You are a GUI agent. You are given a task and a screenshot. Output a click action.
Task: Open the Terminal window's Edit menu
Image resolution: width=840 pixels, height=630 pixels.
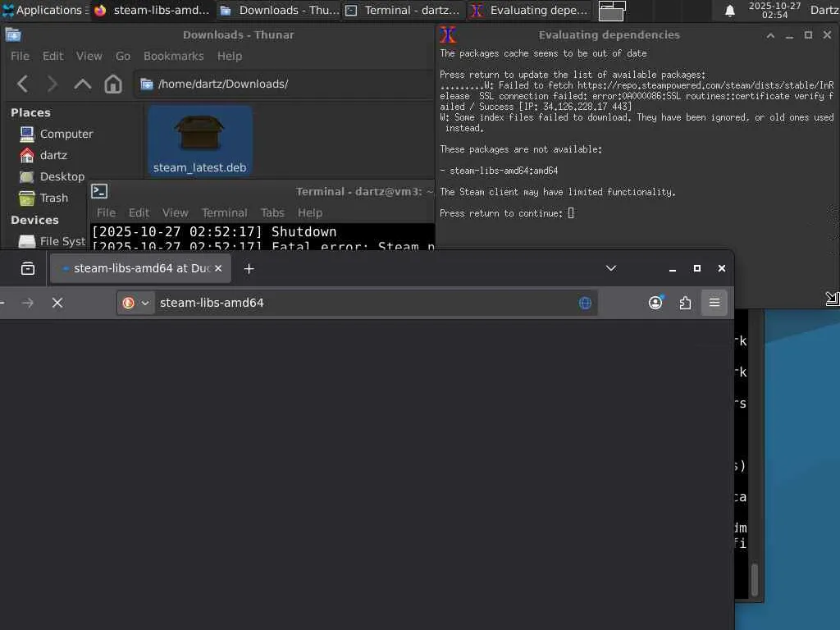pos(139,212)
